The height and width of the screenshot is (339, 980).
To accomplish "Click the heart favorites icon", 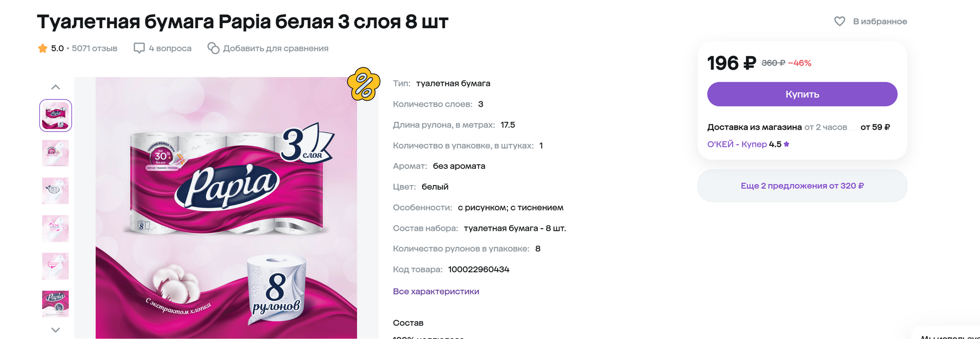I will point(839,21).
